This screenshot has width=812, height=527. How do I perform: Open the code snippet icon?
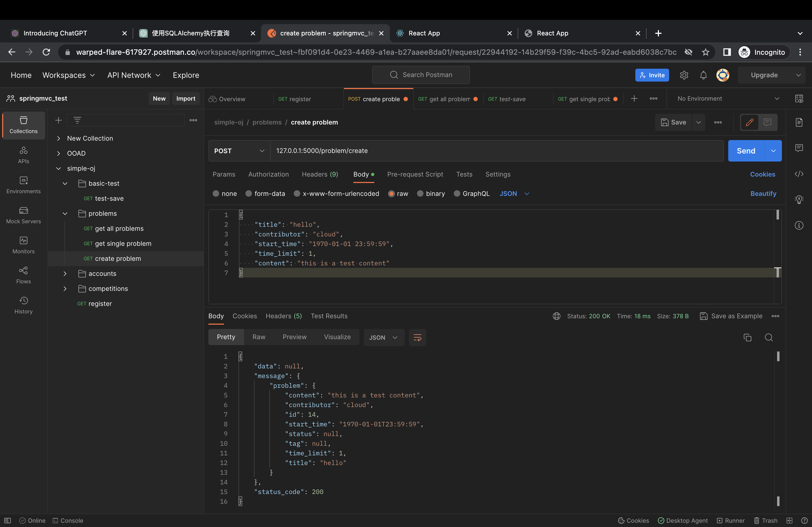click(799, 174)
